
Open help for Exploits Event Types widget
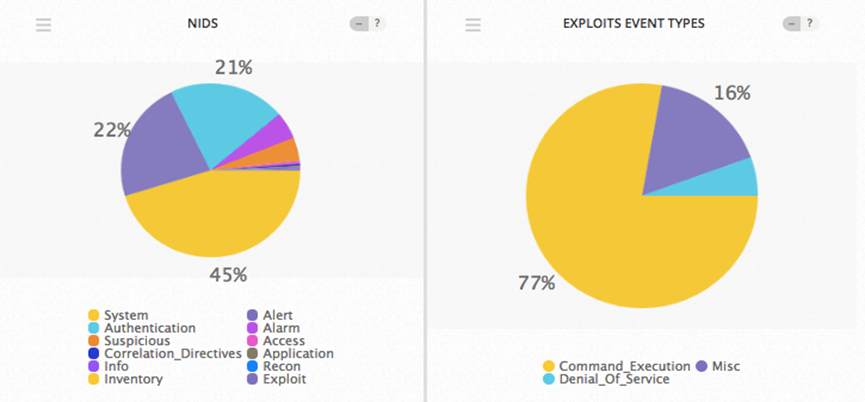(810, 24)
